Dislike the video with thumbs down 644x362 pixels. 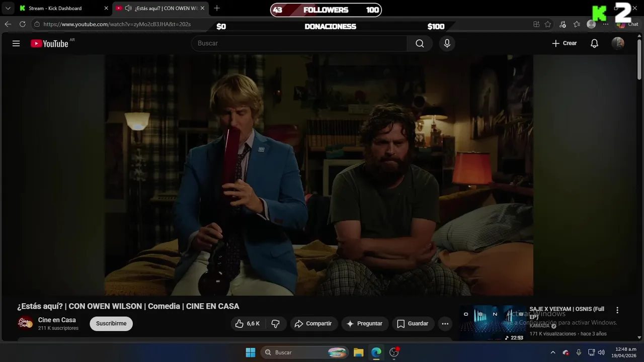click(276, 324)
